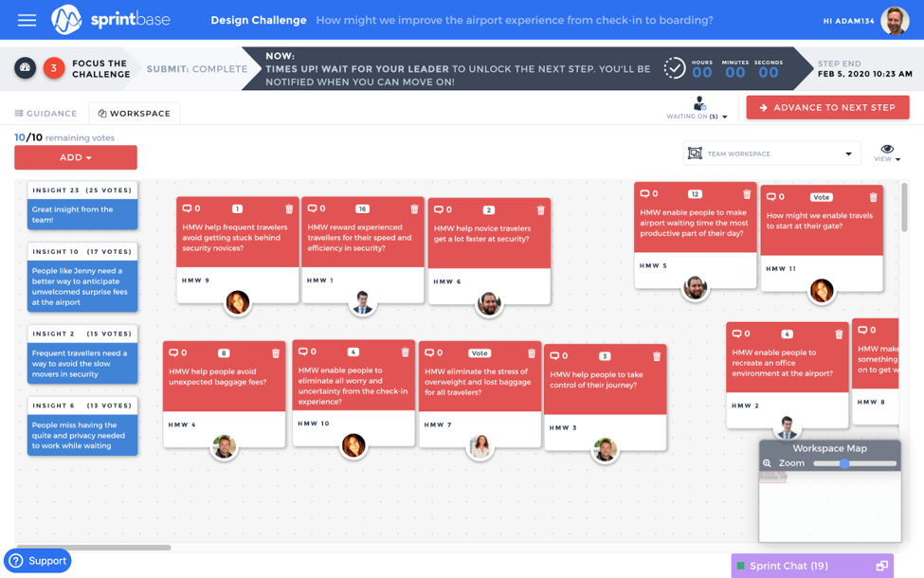Image resolution: width=924 pixels, height=578 pixels.
Task: Open the Support help button
Action: point(38,561)
